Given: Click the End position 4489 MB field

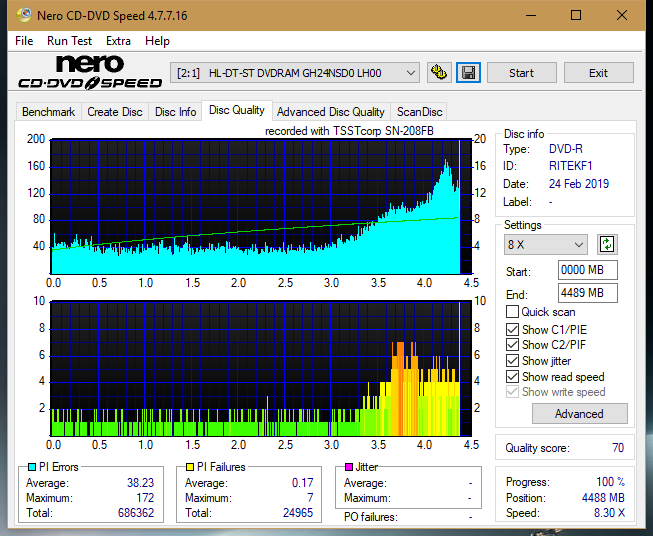Looking at the screenshot, I should (587, 293).
